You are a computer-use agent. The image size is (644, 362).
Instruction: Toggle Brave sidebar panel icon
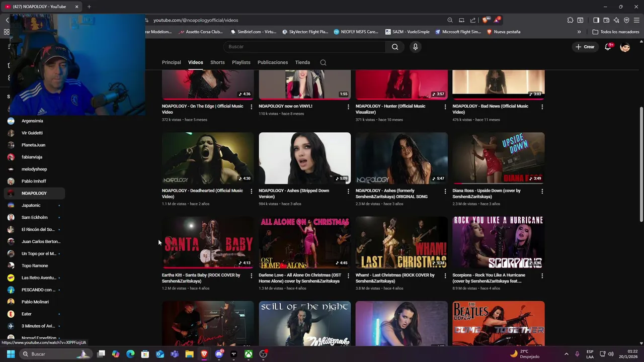(596, 20)
